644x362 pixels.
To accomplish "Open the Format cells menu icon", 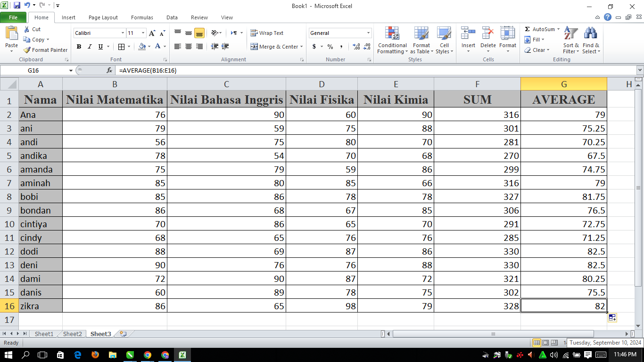I will (x=508, y=33).
